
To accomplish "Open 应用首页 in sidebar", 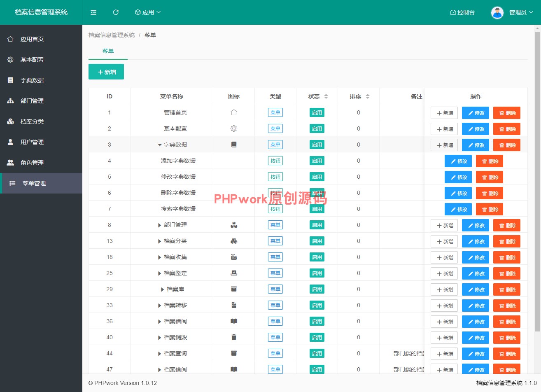I will pyautogui.click(x=41, y=39).
